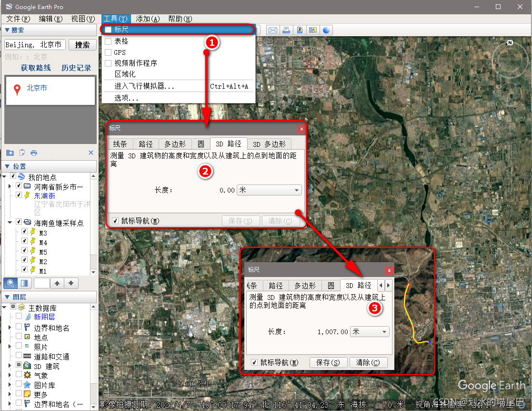Click the move-up arrow in Places panel

pyautogui.click(x=57, y=283)
